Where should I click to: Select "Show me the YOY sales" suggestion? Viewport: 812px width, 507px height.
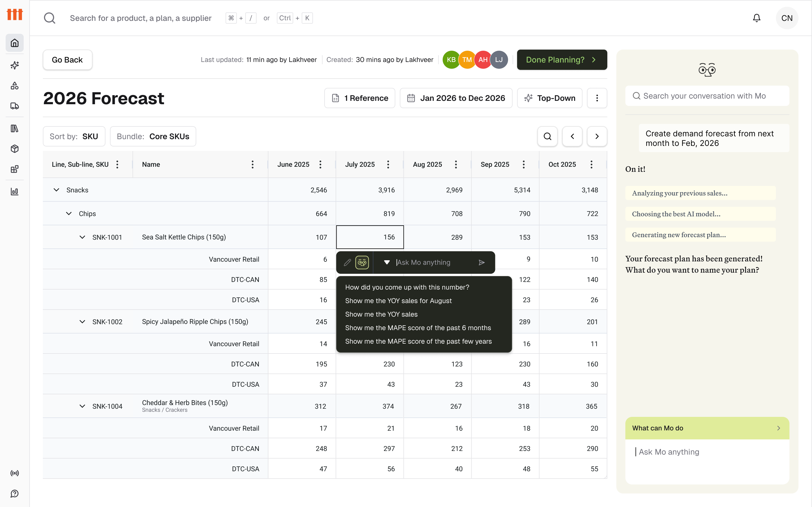pyautogui.click(x=381, y=314)
